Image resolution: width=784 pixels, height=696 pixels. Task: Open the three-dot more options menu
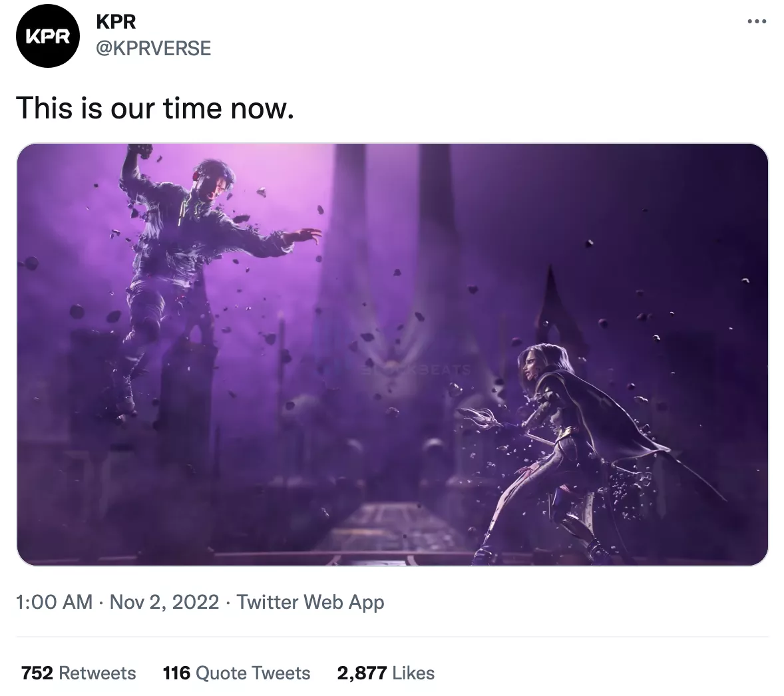(x=757, y=22)
